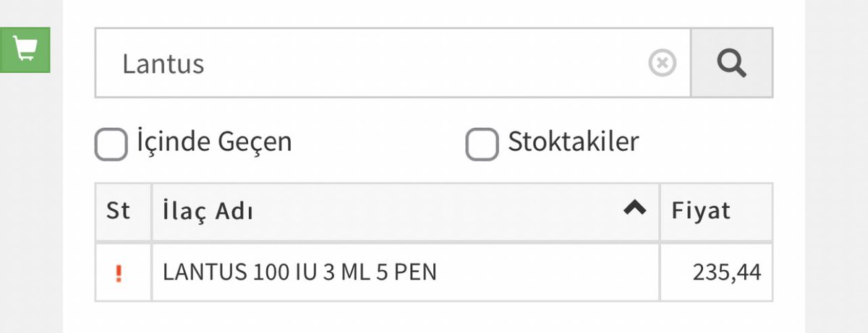Submit the drug search with the gray button
Screen dimensions: 868x333
(731, 64)
